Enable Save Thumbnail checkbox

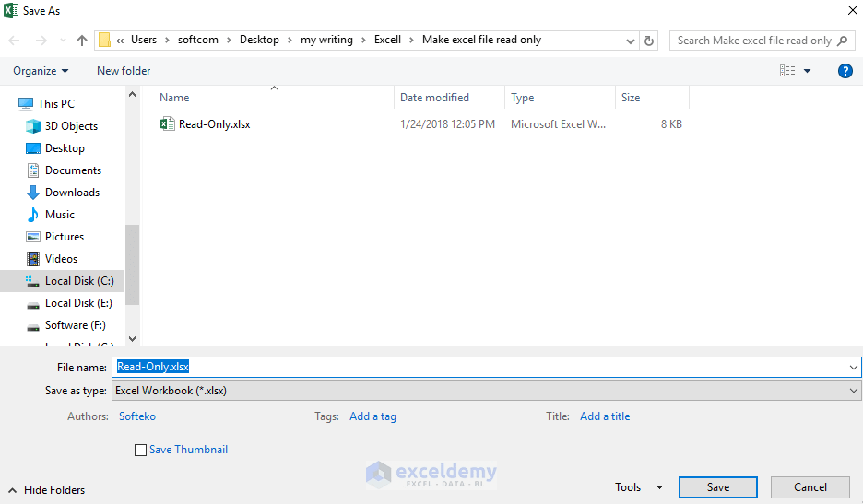tap(140, 450)
